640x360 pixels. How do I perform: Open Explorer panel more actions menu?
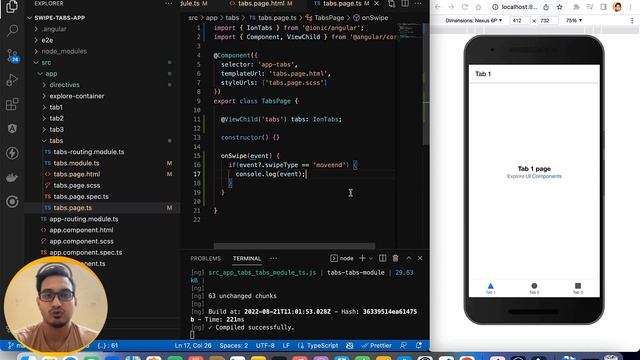169,4
